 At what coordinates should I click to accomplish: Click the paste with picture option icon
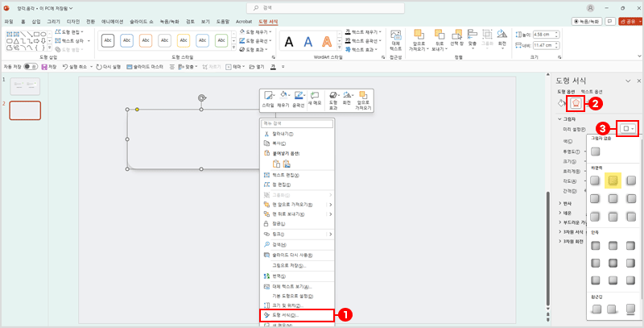coord(287,164)
